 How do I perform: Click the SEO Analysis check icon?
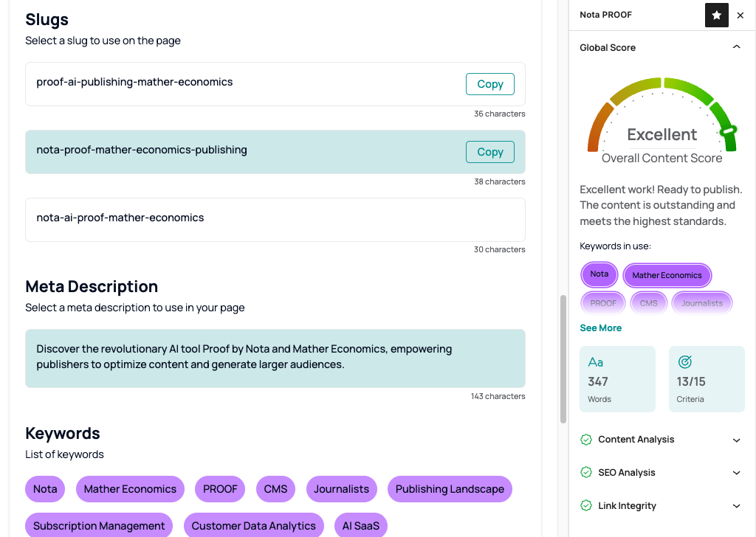(585, 473)
